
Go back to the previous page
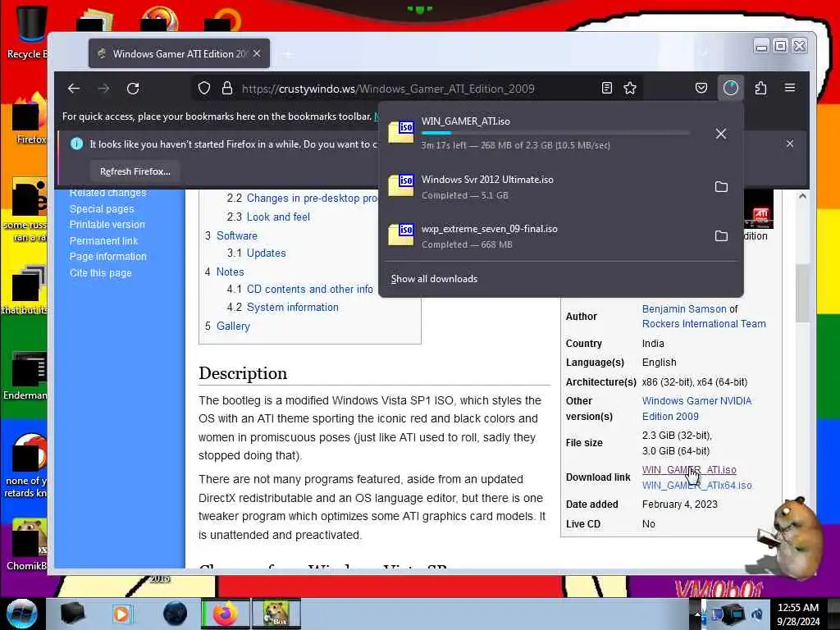[74, 89]
